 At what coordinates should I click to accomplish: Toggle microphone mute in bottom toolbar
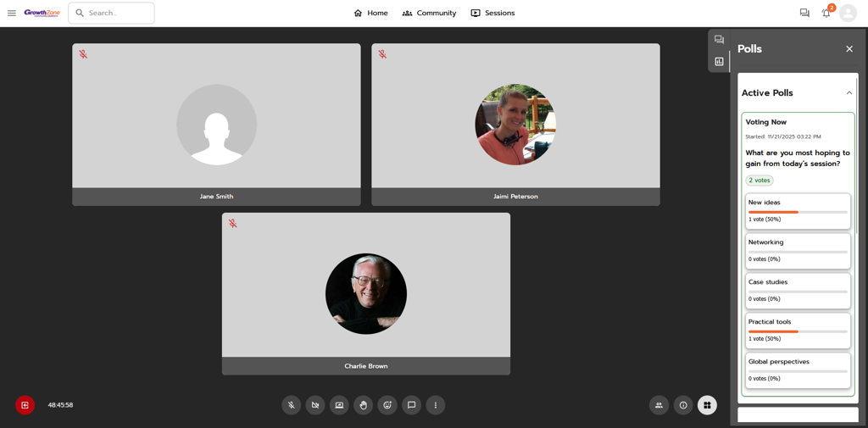(292, 405)
